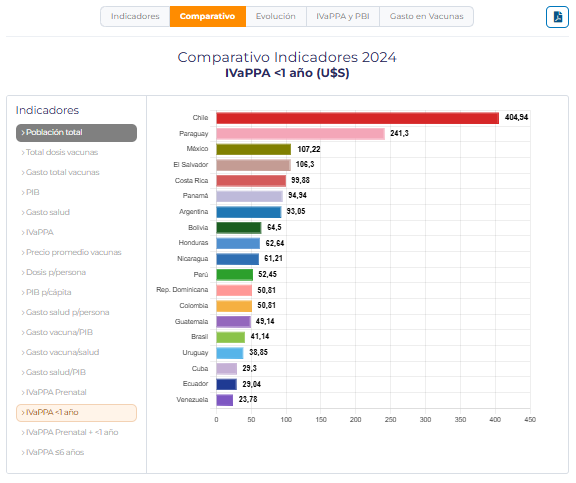
Task: Click the value label 93,05
Action: click(x=296, y=211)
